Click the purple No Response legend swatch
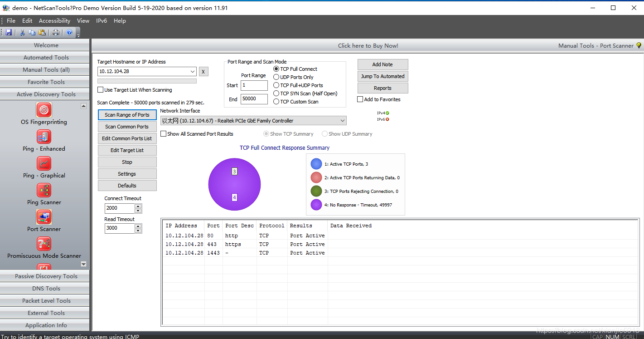 click(x=316, y=205)
